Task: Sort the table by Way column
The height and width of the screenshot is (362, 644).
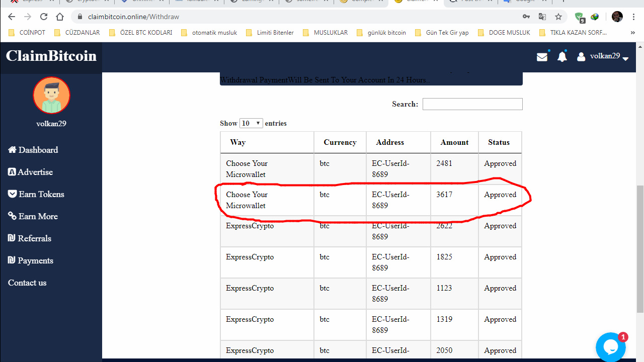Action: [x=267, y=142]
